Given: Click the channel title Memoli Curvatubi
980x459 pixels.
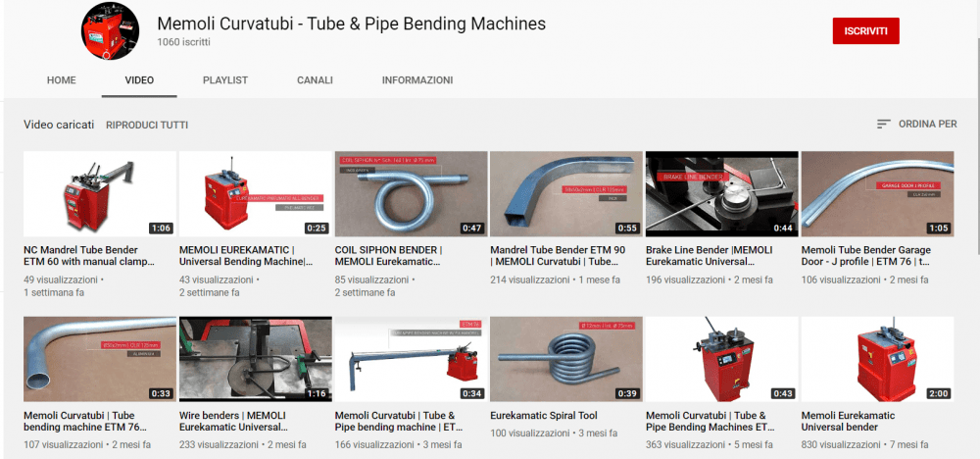Looking at the screenshot, I should point(351,24).
